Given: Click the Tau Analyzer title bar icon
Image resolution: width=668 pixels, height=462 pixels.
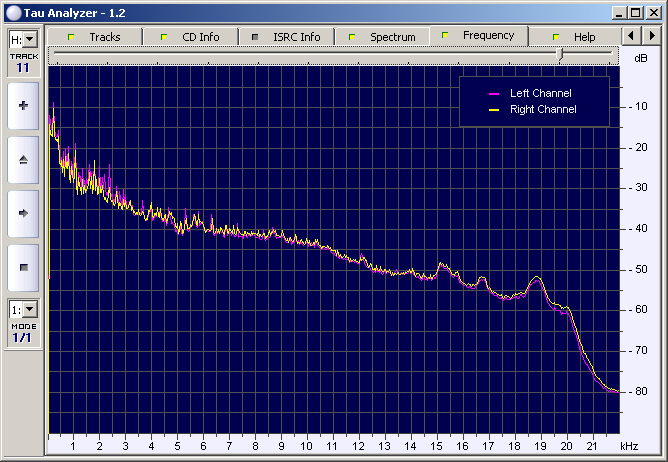Looking at the screenshot, I should 13,11.
